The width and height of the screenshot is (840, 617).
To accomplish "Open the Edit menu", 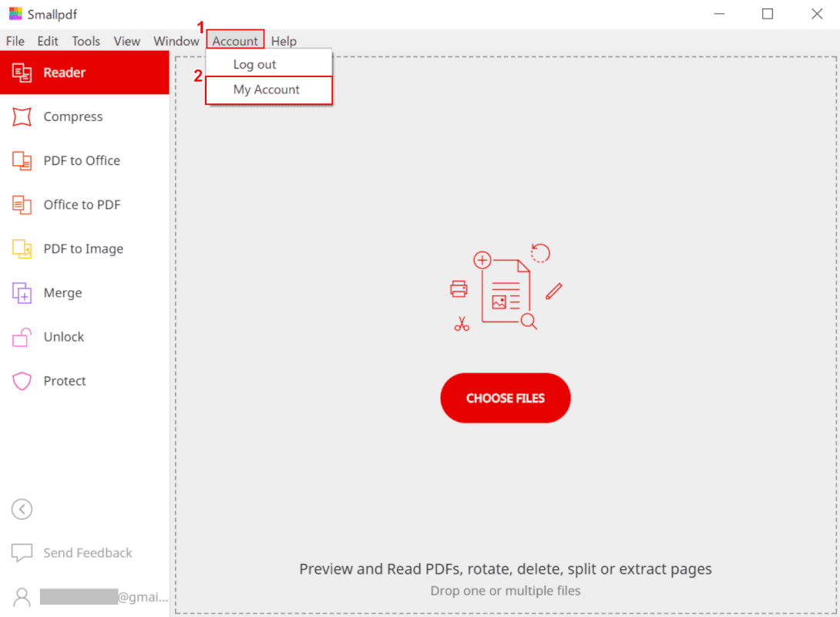I will coord(48,42).
